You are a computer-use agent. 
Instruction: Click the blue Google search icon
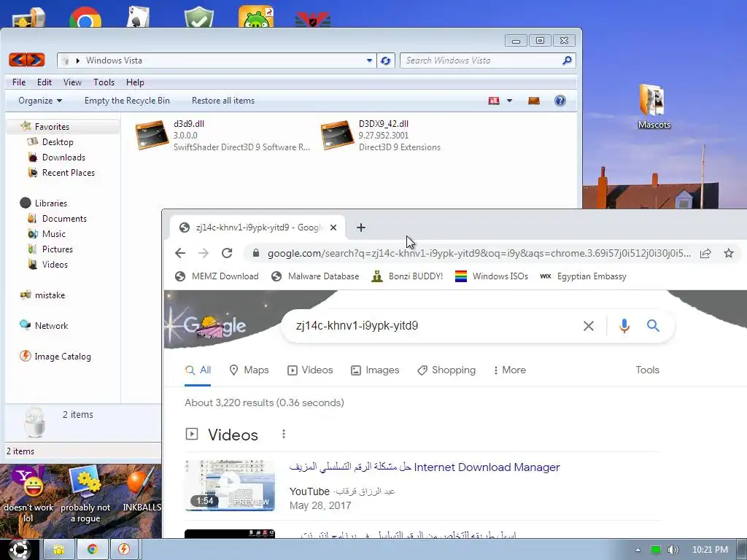(653, 326)
